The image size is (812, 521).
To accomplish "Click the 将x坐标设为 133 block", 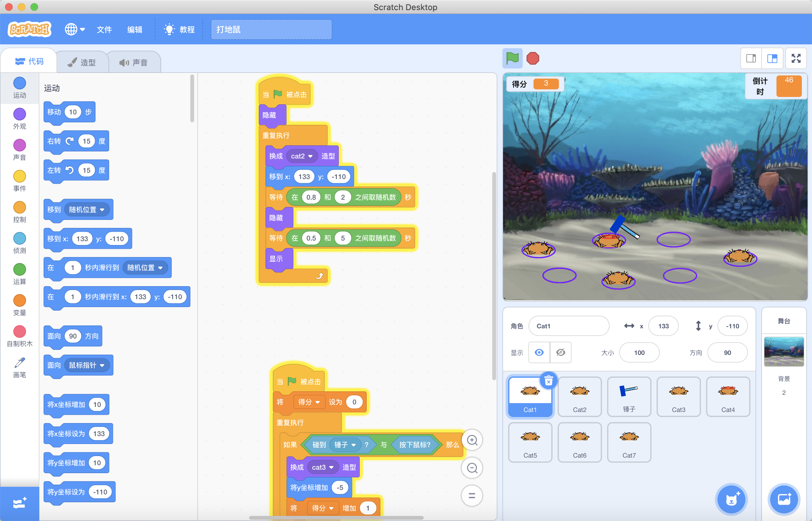I will click(x=78, y=434).
